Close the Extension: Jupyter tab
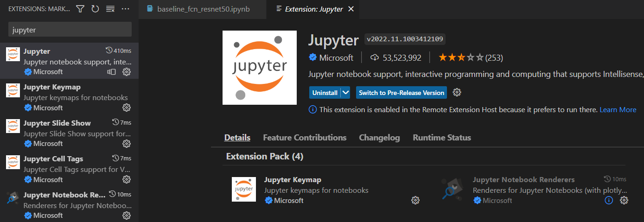Image resolution: width=644 pixels, height=222 pixels. click(351, 9)
